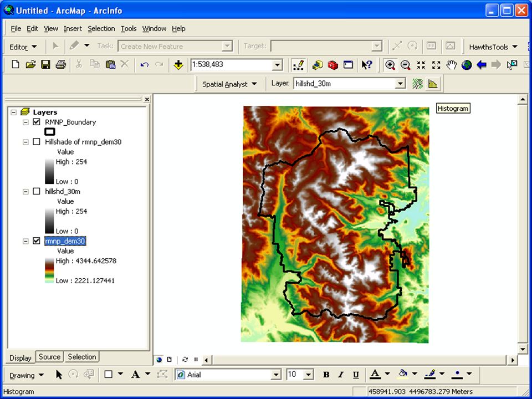This screenshot has width=532, height=399.
Task: Toggle underline text formatting
Action: pos(356,375)
